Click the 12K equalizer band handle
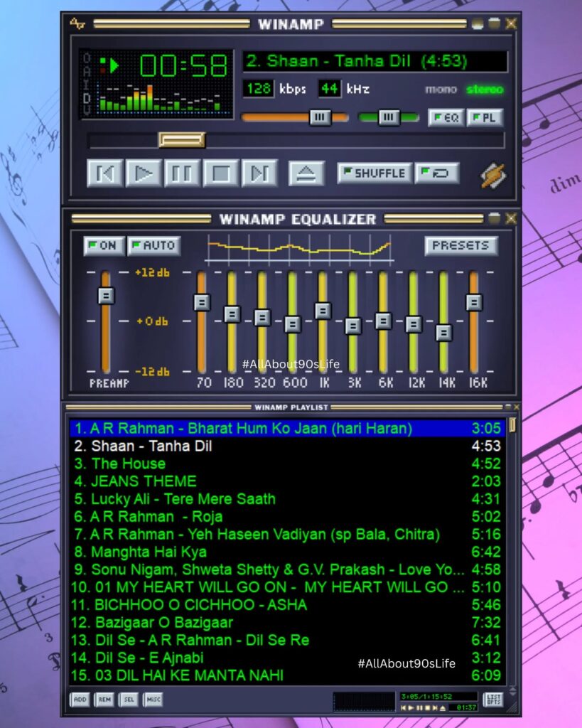The height and width of the screenshot is (728, 582). point(414,324)
